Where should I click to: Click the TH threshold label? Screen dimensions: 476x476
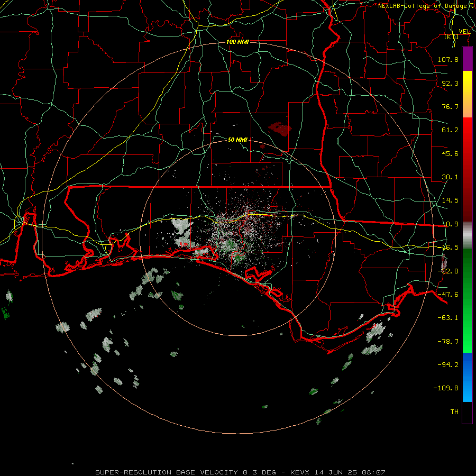tap(454, 412)
